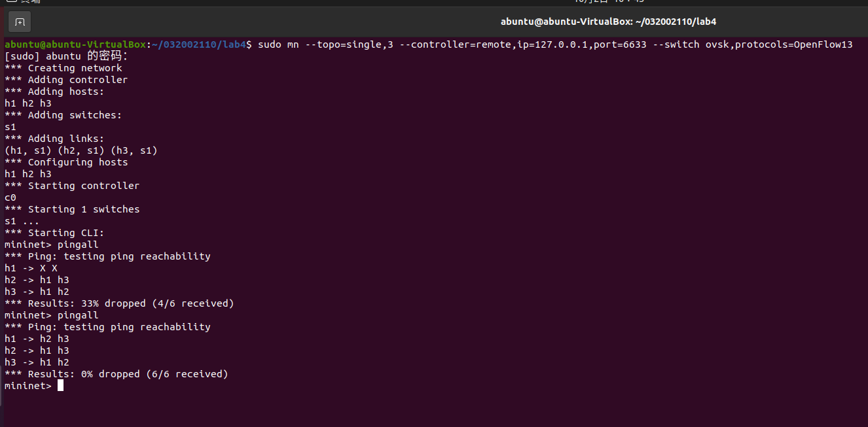Click the links list "(h1, s1) (h2, s1) (h3, s1)"
Screen dimensions: 868x427
point(81,150)
